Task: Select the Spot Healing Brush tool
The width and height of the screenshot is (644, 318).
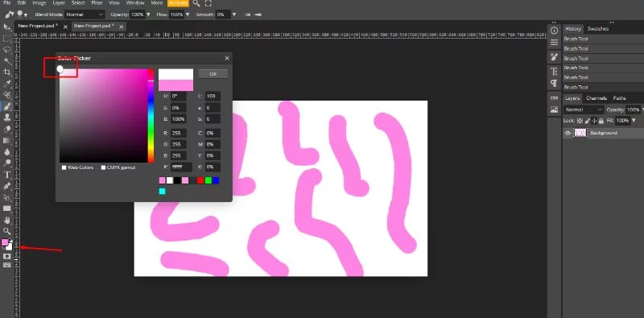Action: tap(7, 95)
